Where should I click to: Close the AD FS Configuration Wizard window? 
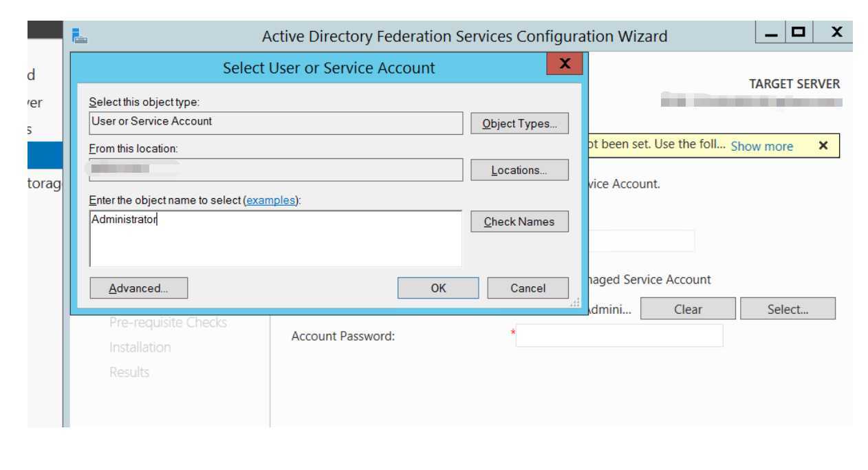[x=836, y=32]
